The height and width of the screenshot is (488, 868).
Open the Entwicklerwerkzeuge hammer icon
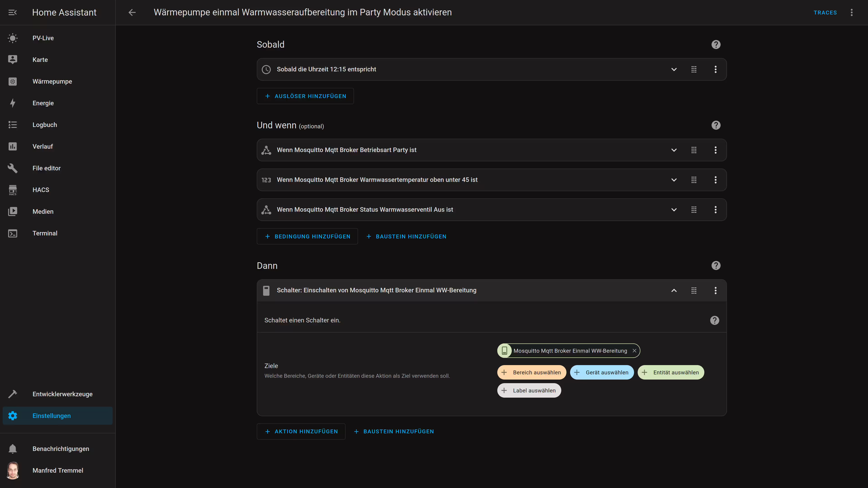pyautogui.click(x=12, y=394)
